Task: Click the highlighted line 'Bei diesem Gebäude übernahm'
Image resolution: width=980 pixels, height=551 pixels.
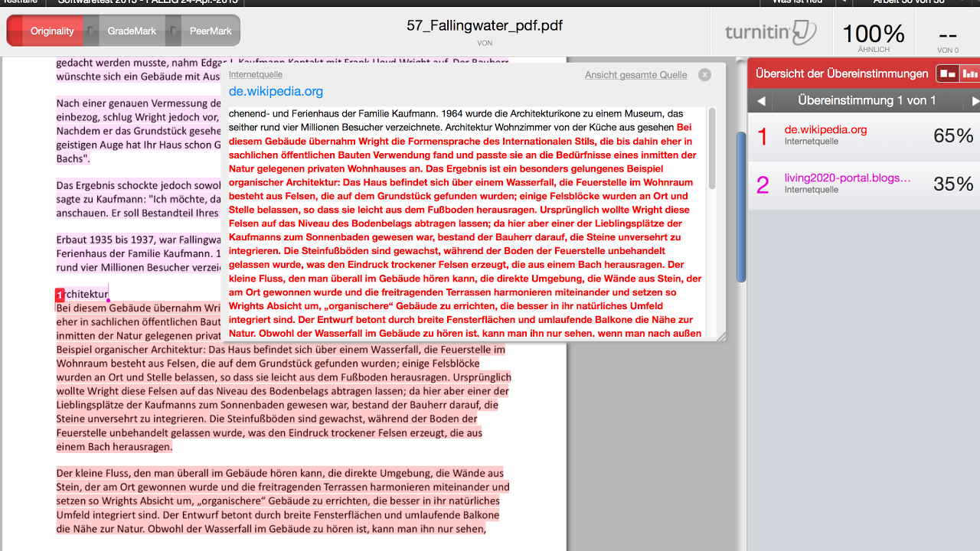Action: (x=138, y=308)
